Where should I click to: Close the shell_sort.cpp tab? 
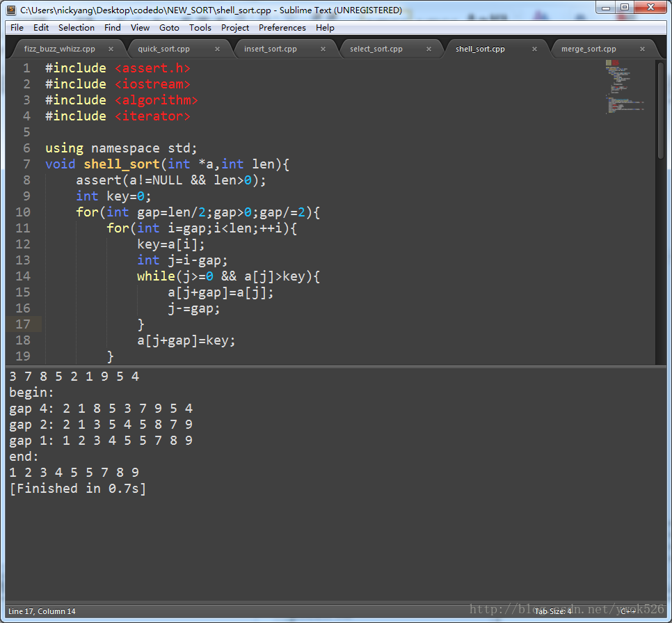(534, 49)
